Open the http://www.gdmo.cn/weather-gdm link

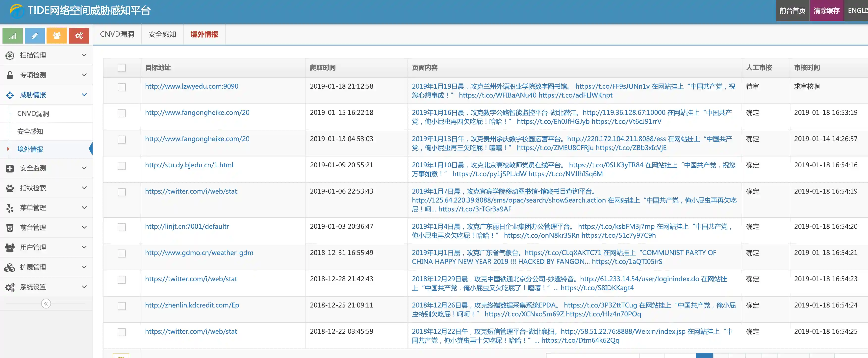coord(199,253)
